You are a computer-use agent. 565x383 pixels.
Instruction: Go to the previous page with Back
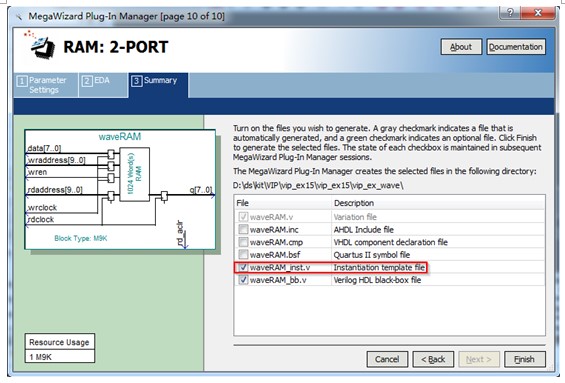coord(433,359)
